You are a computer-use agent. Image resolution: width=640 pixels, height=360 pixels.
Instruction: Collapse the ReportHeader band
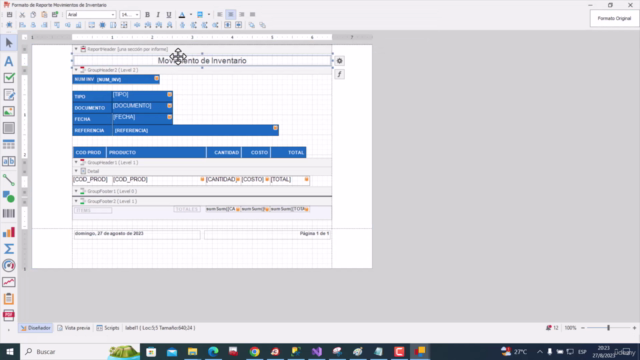click(x=76, y=49)
